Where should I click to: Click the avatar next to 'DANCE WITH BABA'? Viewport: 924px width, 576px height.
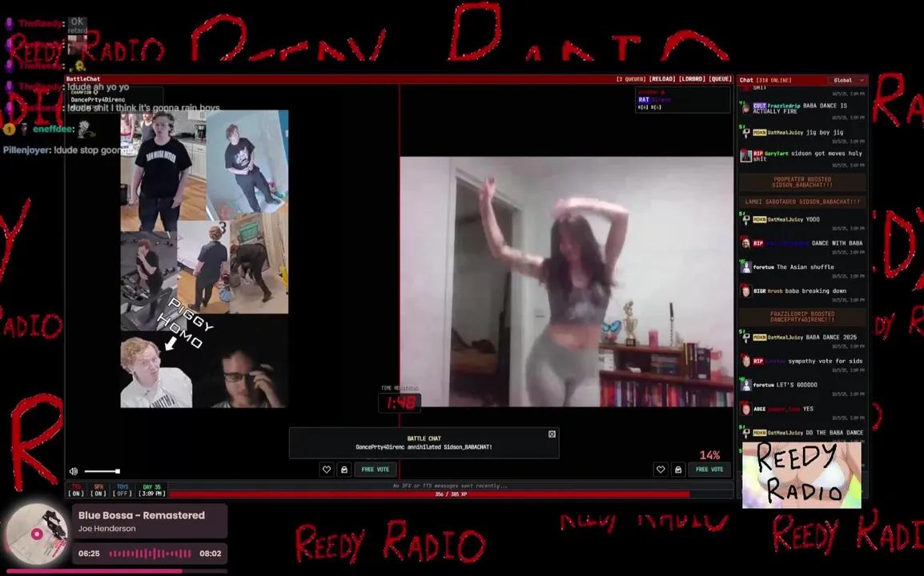tap(746, 243)
